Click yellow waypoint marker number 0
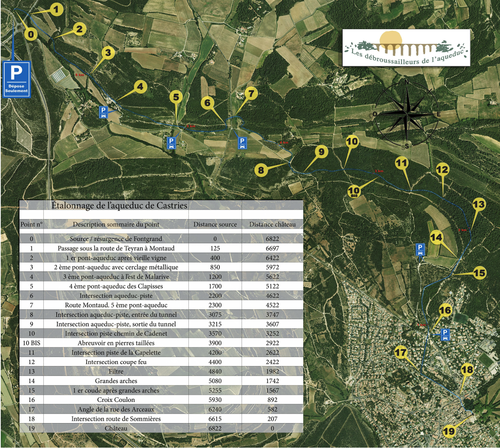The image size is (500, 448). tap(31, 34)
